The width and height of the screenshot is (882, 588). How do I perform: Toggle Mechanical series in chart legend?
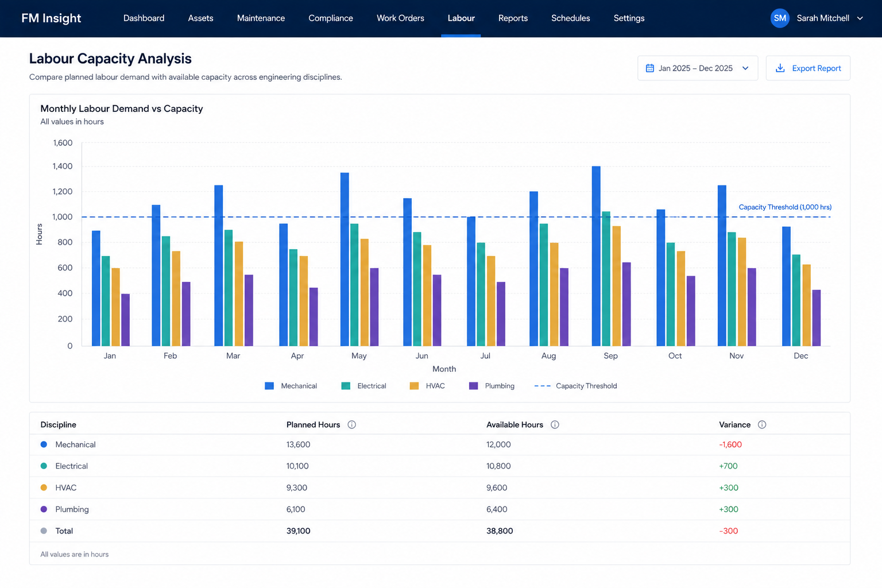(291, 386)
